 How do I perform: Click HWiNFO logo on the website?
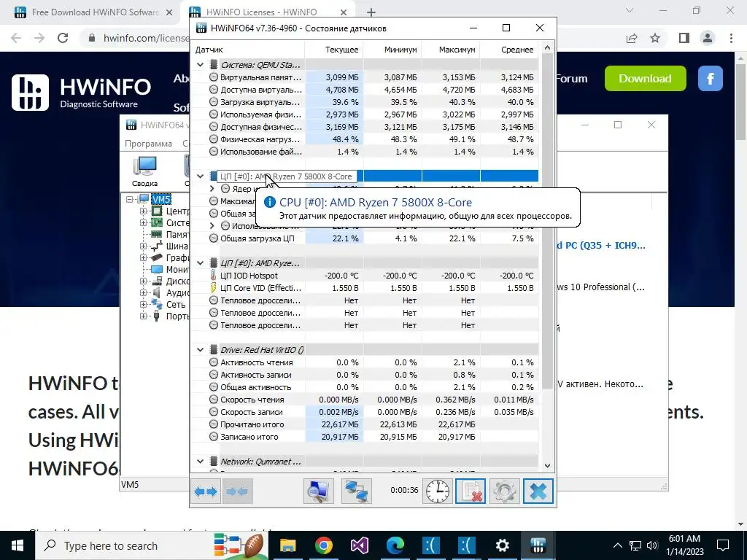pyautogui.click(x=82, y=92)
